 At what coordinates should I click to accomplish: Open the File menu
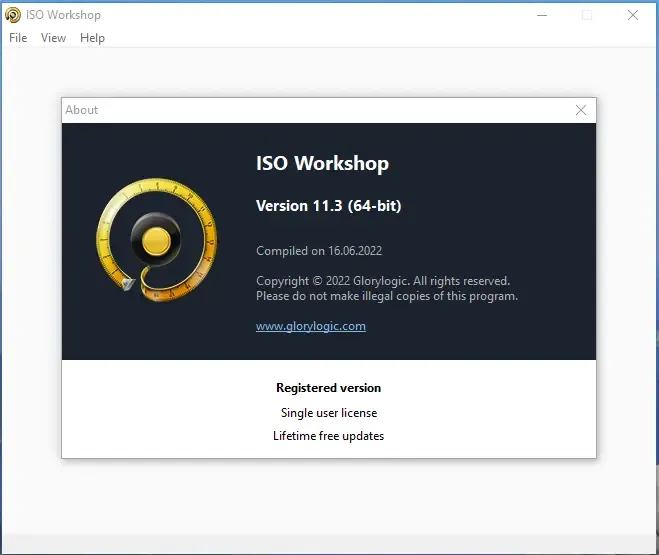(x=18, y=38)
